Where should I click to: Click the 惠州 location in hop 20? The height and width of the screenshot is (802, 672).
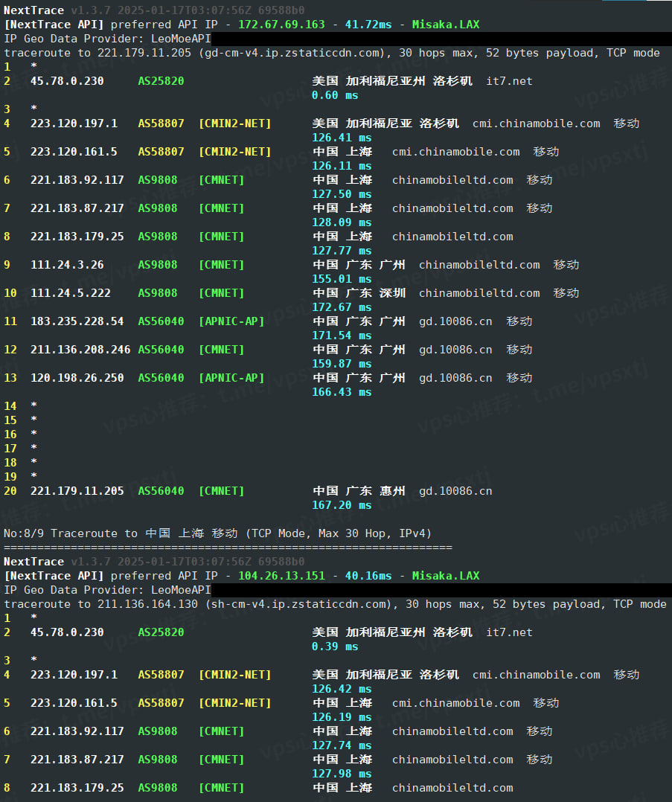pyautogui.click(x=392, y=491)
